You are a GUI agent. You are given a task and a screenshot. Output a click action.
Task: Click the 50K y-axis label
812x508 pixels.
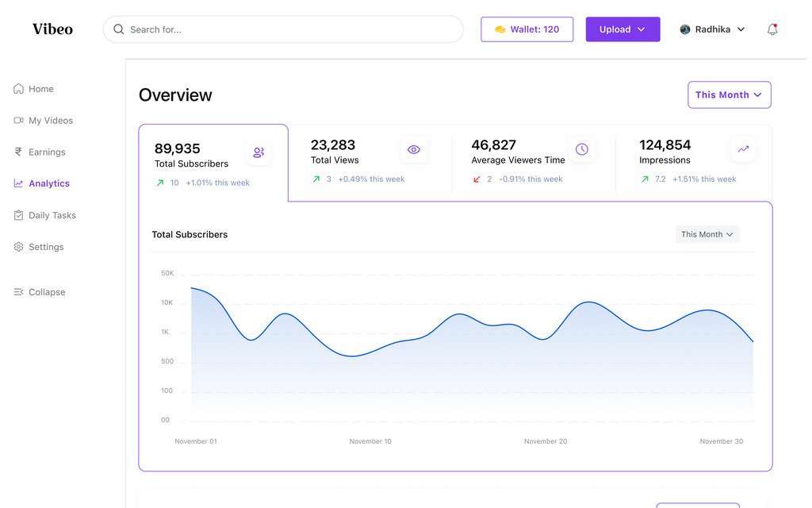(167, 273)
